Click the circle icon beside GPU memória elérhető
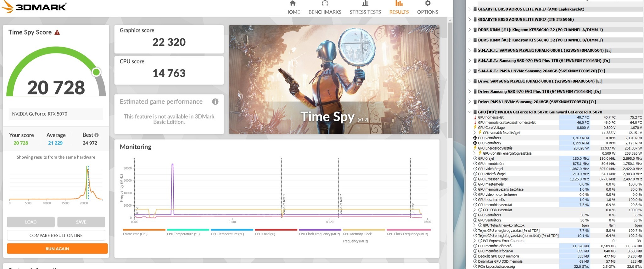Image resolution: width=644 pixels, height=269 pixels. point(475,246)
